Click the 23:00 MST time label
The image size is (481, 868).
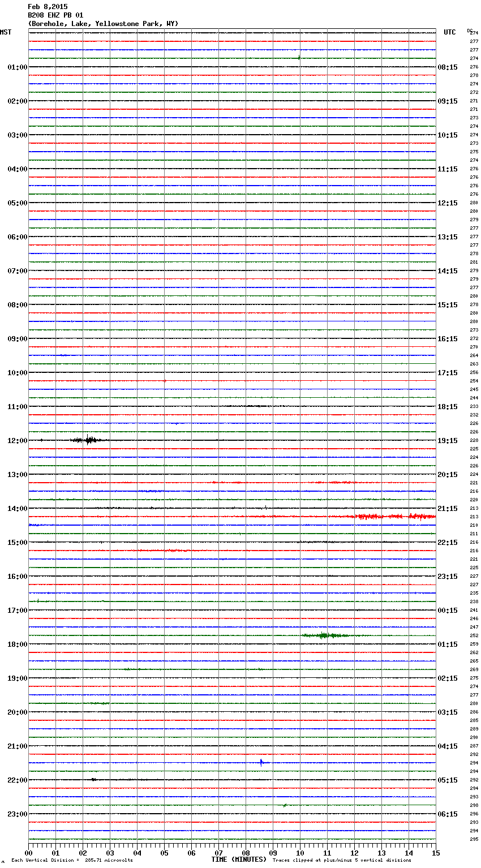pyautogui.click(x=17, y=814)
